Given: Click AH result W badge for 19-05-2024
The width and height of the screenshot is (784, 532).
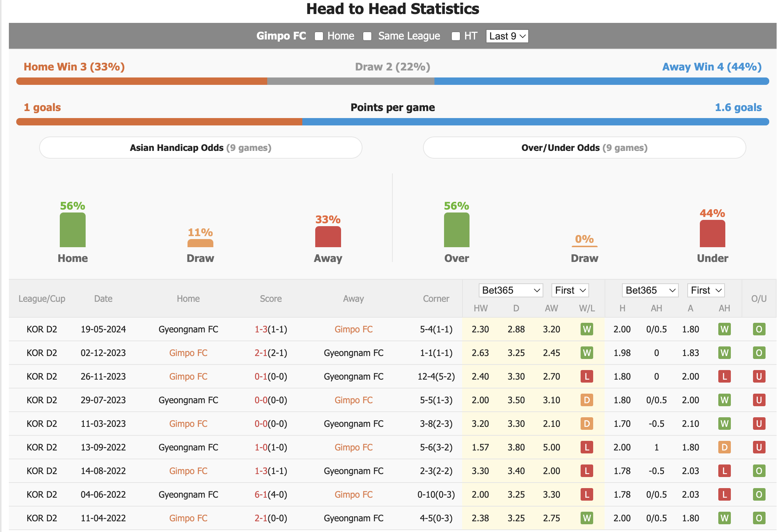Looking at the screenshot, I should point(725,329).
